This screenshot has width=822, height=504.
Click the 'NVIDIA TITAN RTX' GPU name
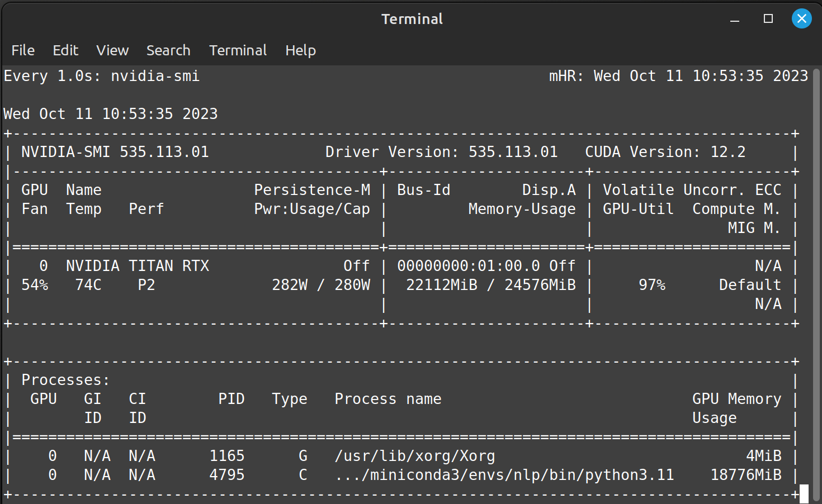coord(138,266)
